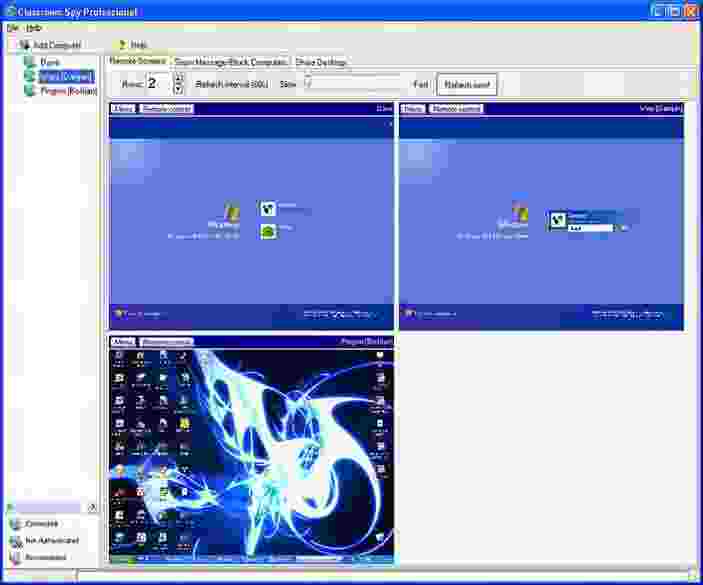The width and height of the screenshot is (703, 585).
Task: Click the Help toolbar button with question mark
Action: point(133,45)
